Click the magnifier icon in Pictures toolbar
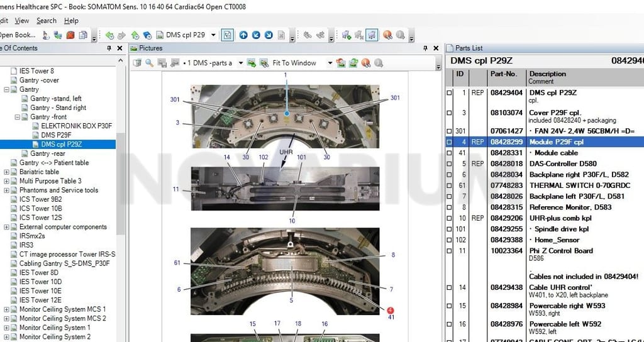Viewport: 644px width, 342px height. (x=150, y=63)
